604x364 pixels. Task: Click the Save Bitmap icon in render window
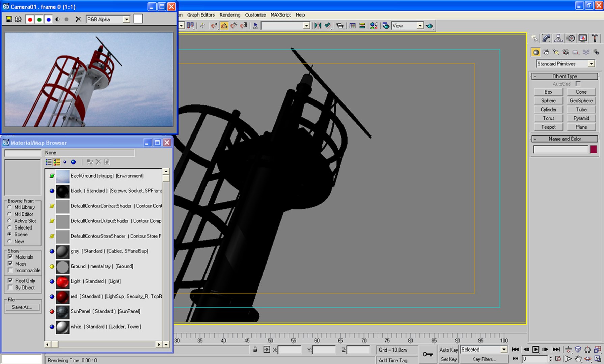pos(9,19)
